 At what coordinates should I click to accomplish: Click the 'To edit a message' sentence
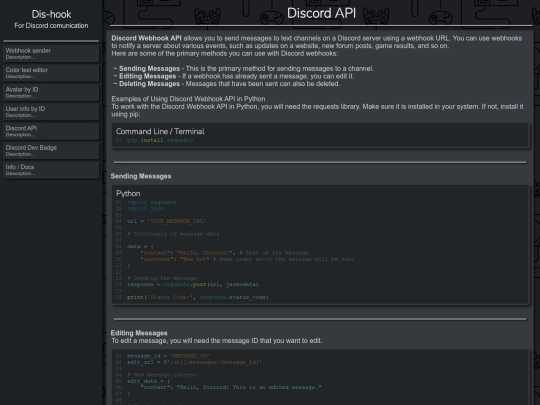217,341
